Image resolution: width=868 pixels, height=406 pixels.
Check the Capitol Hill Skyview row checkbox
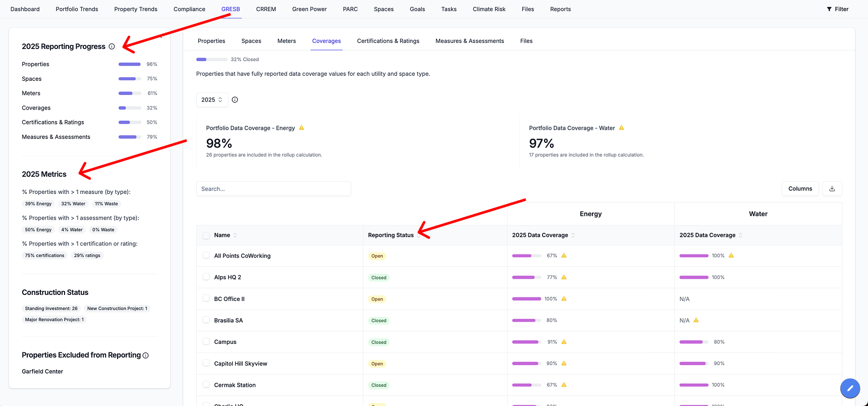pyautogui.click(x=206, y=363)
